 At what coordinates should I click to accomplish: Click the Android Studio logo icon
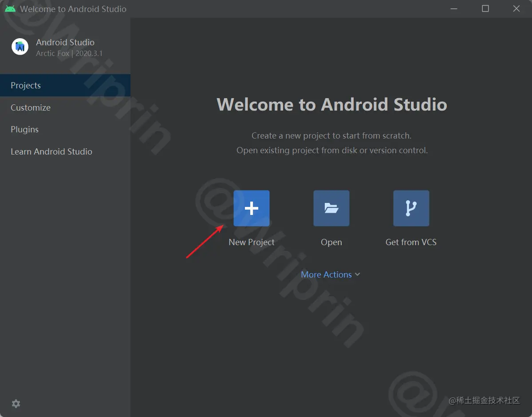(x=20, y=46)
